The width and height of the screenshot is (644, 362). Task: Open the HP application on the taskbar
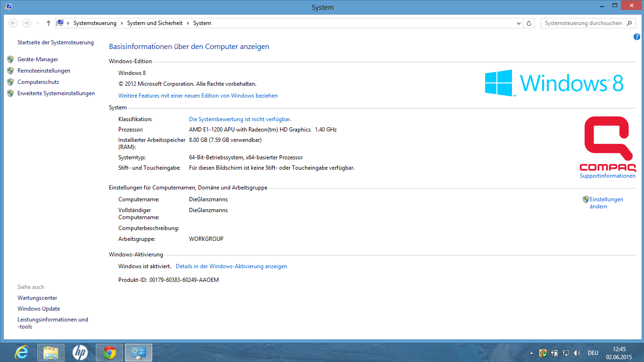80,352
